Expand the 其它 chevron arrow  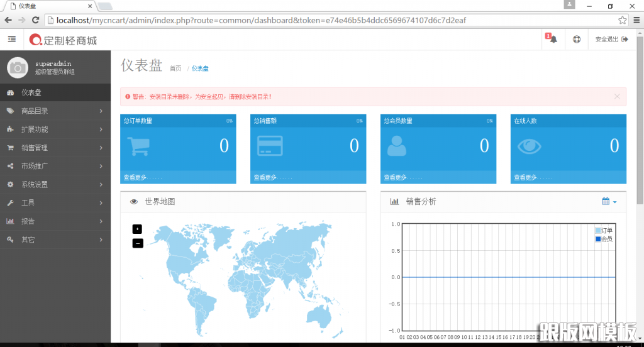click(101, 240)
